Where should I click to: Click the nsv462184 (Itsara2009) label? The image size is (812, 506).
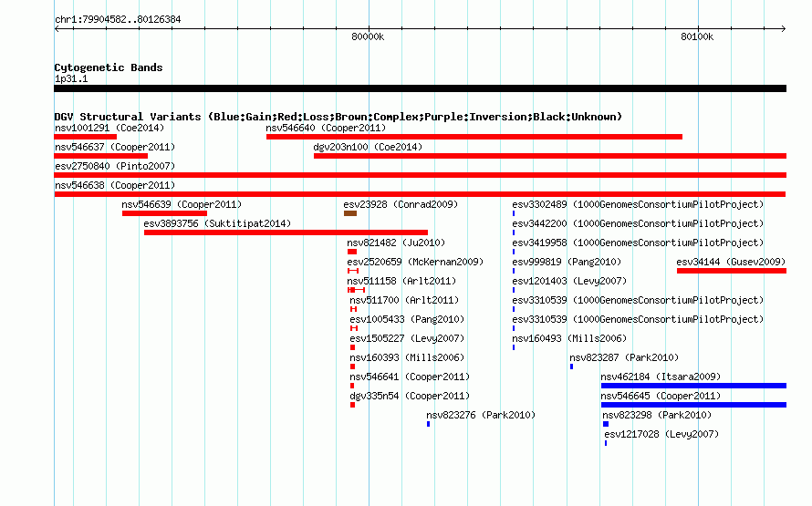[661, 377]
